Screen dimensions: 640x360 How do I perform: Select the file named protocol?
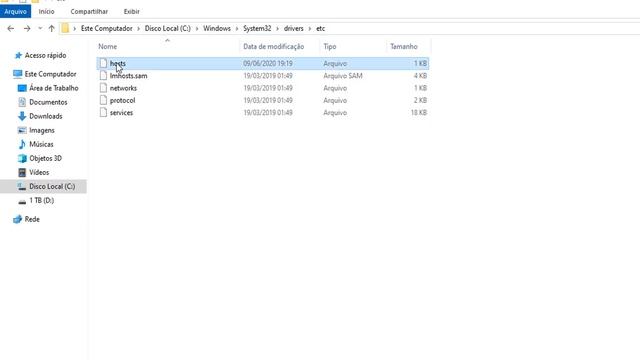[x=122, y=100]
